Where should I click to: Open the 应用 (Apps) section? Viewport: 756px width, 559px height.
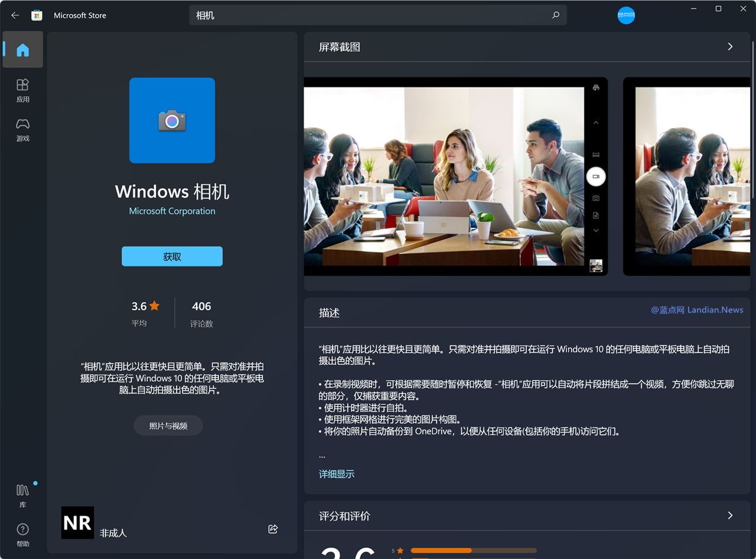pyautogui.click(x=22, y=90)
